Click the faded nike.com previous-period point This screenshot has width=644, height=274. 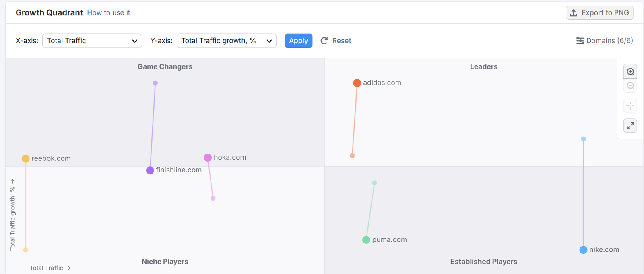(x=583, y=139)
